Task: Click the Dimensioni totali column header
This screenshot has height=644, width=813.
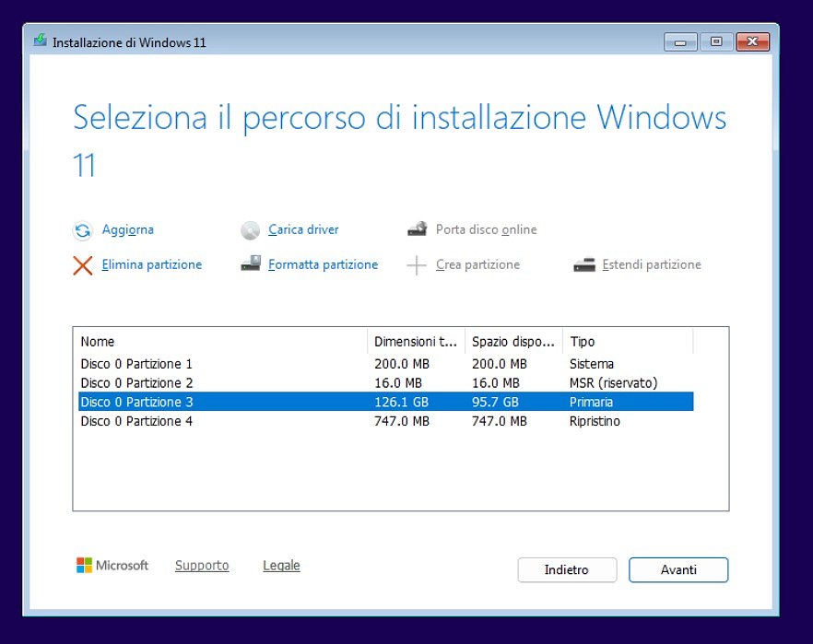Action: tap(415, 341)
